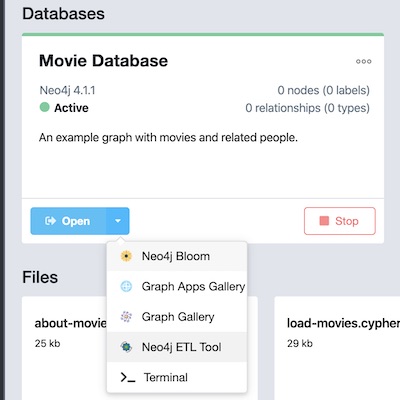This screenshot has height=400, width=400.
Task: Click the 25 kb file size
Action: click(48, 343)
